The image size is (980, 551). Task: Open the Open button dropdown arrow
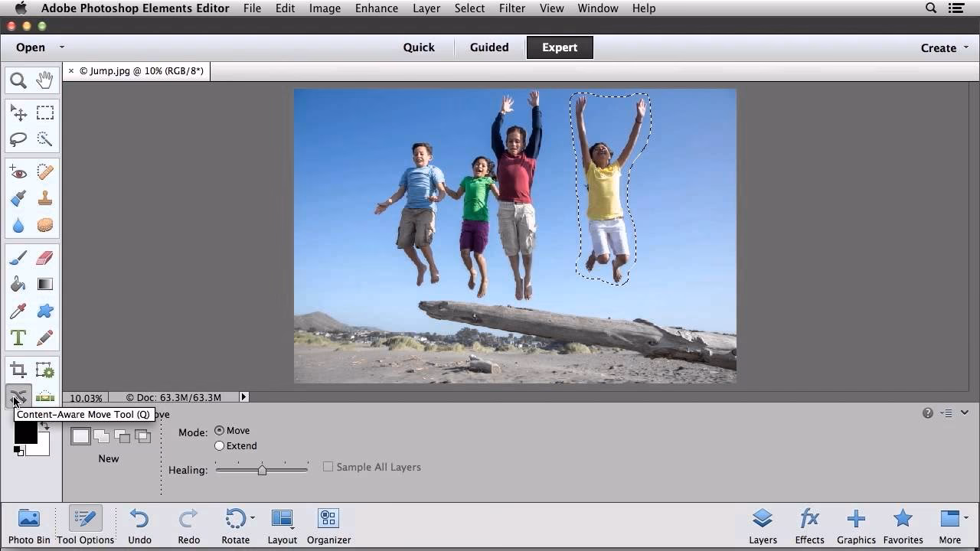[61, 47]
